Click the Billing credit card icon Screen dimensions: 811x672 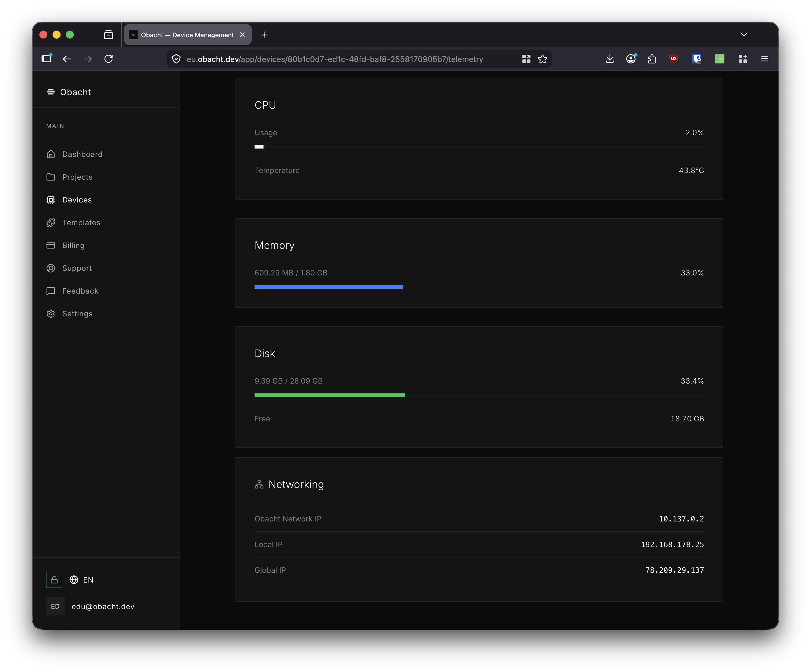click(51, 245)
